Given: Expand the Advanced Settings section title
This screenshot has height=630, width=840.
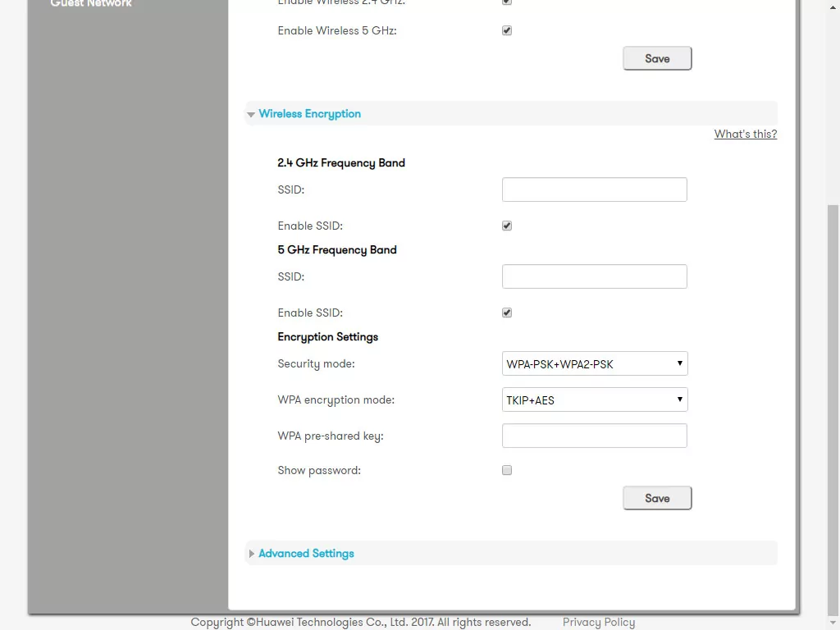Looking at the screenshot, I should click(x=306, y=554).
